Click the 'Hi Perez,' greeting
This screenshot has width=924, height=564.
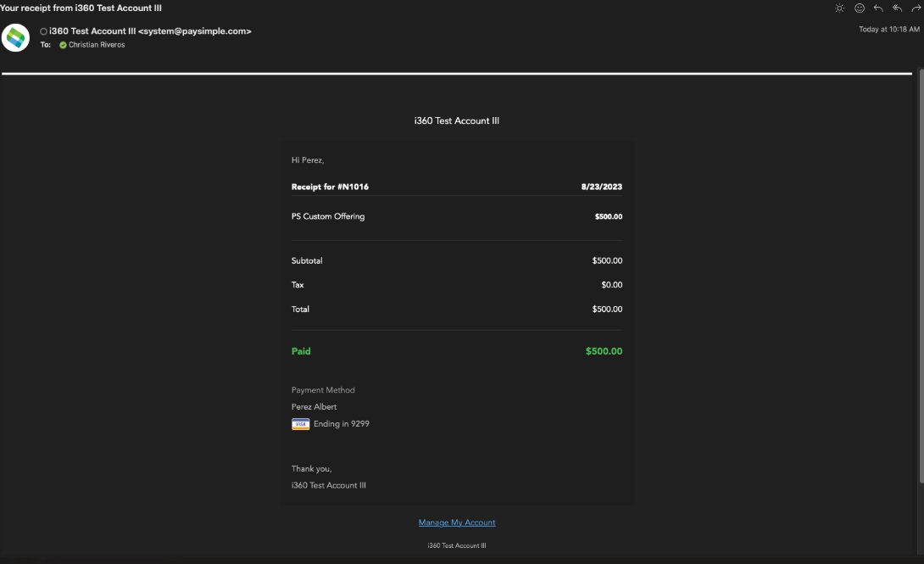pos(308,160)
